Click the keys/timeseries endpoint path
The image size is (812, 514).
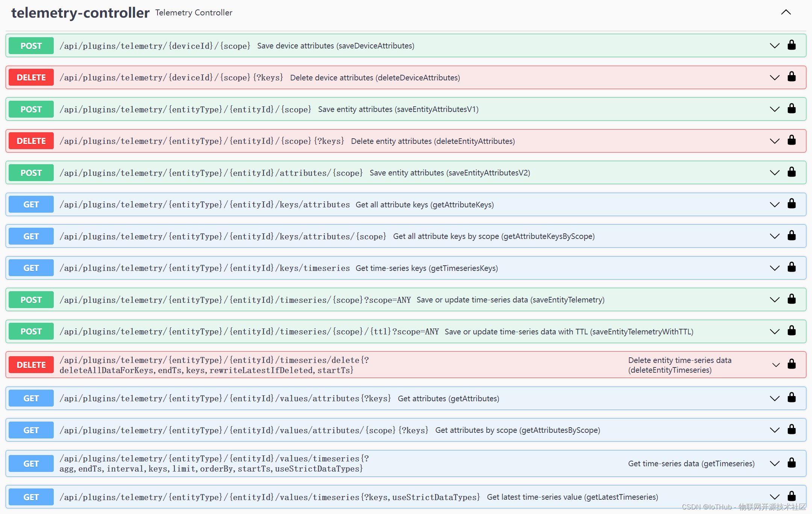tap(205, 268)
